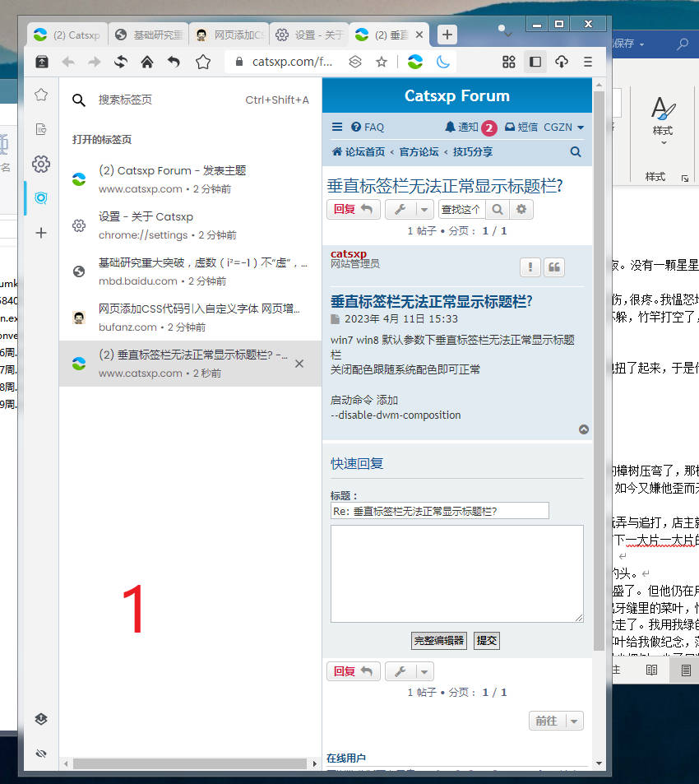
Task: Go to 官方论坛 breadcrumb
Action: coord(419,151)
